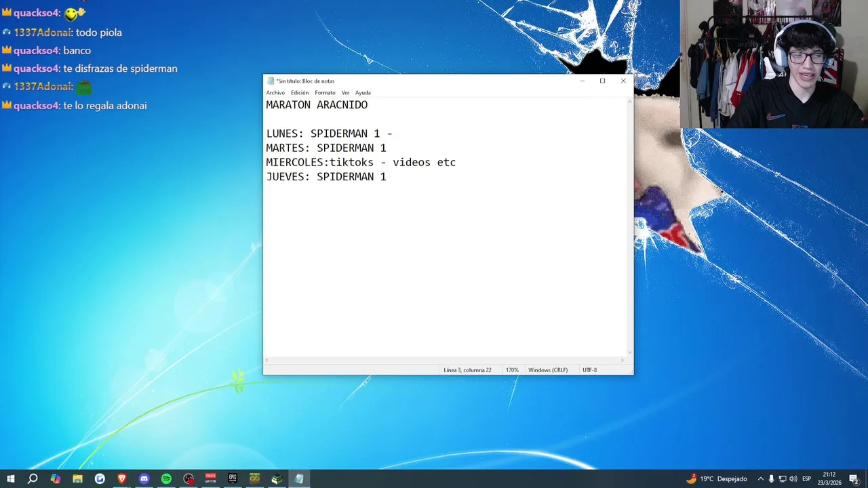Open Epic Games Launcher taskbar icon

pyautogui.click(x=233, y=479)
